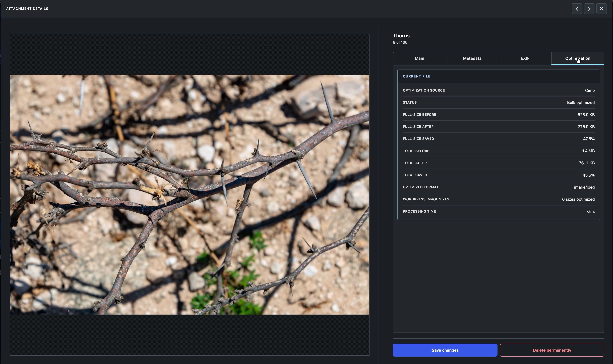
Task: Click the Bulk optimized status value
Action: (x=581, y=103)
